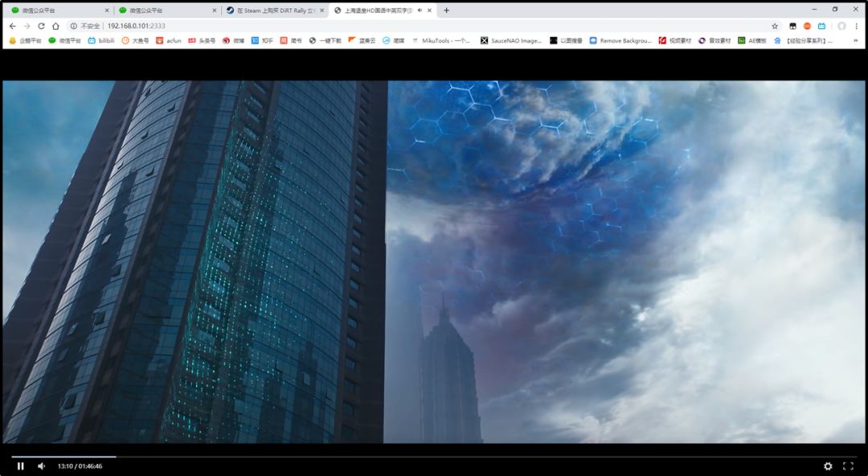This screenshot has height=476, width=868.
Task: Open the 以图搜番 bookmark
Action: [x=567, y=40]
